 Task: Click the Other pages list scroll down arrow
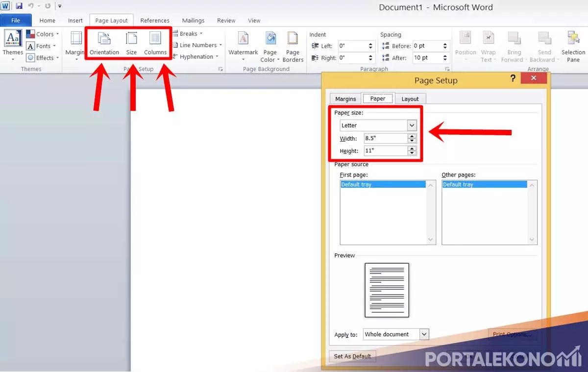(x=532, y=240)
